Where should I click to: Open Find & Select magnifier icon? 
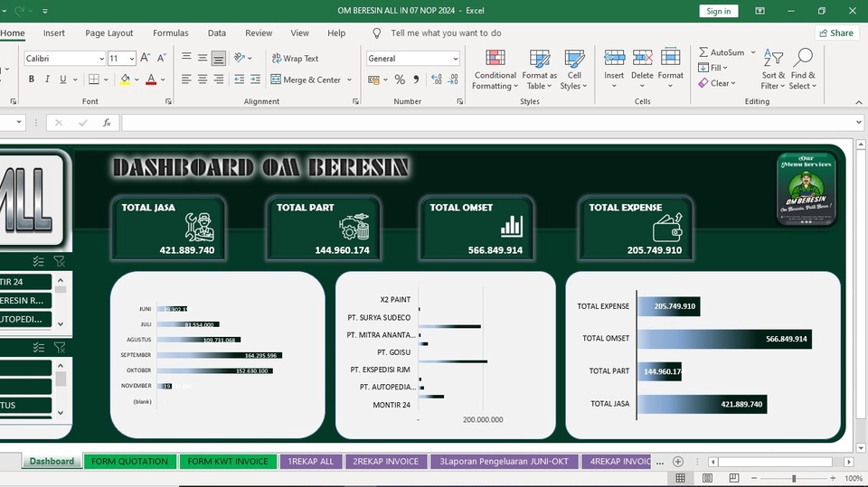(x=803, y=59)
